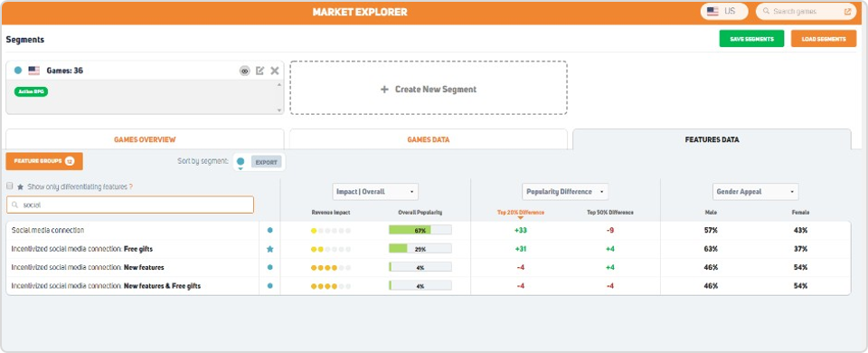The width and height of the screenshot is (868, 353).
Task: Open the Gender Appeal dropdown
Action: (755, 192)
